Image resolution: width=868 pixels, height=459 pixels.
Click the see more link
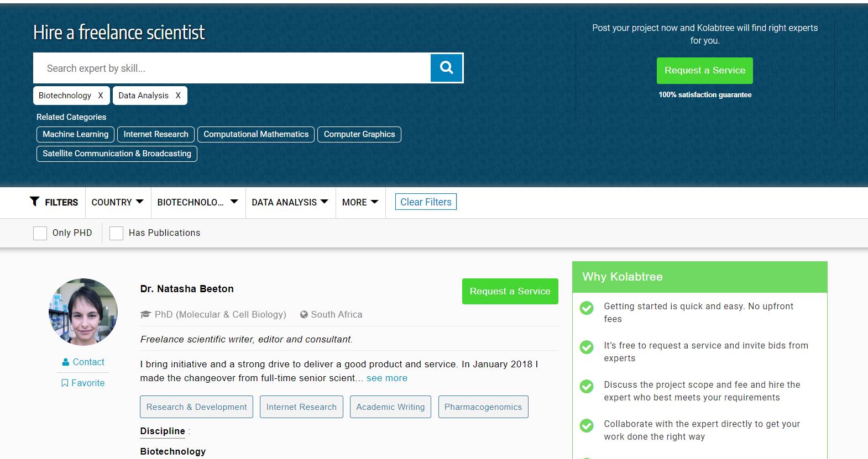(x=386, y=378)
